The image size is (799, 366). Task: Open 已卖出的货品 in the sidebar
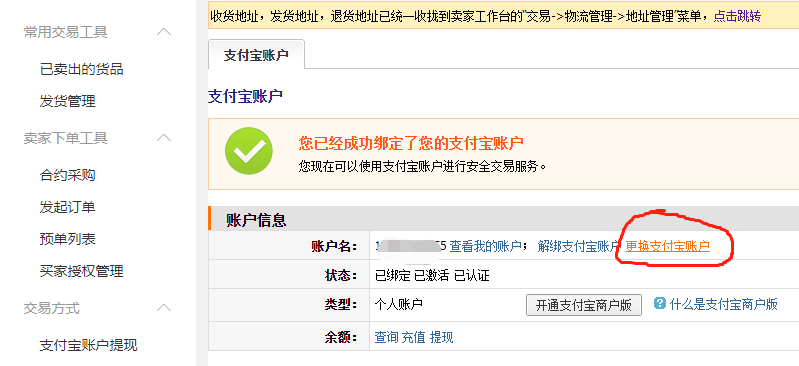82,69
